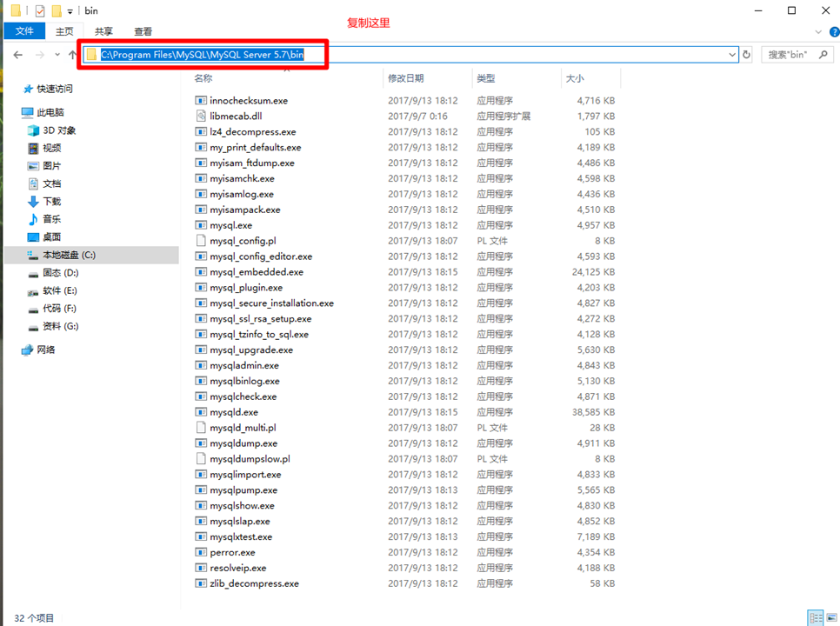This screenshot has width=840, height=626.
Task: Sort by the 类型 column header
Action: point(486,78)
